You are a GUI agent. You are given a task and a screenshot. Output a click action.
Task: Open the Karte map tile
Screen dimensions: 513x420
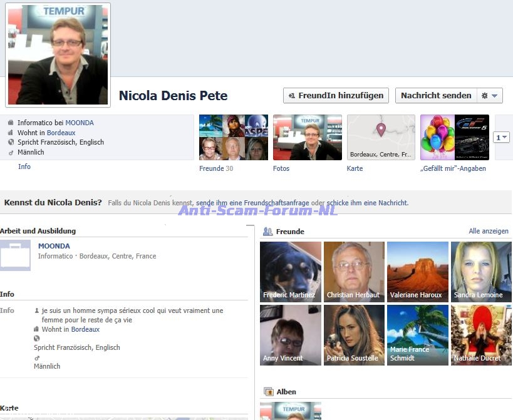coord(381,137)
